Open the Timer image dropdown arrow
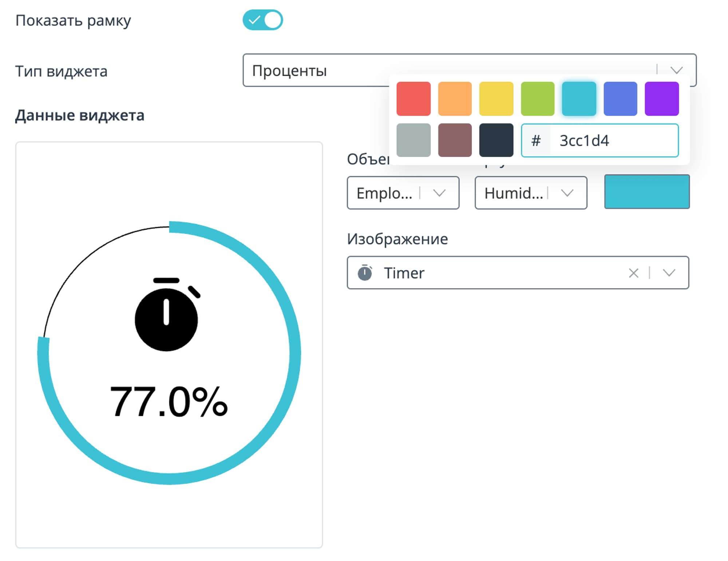The width and height of the screenshot is (728, 561). pyautogui.click(x=669, y=273)
